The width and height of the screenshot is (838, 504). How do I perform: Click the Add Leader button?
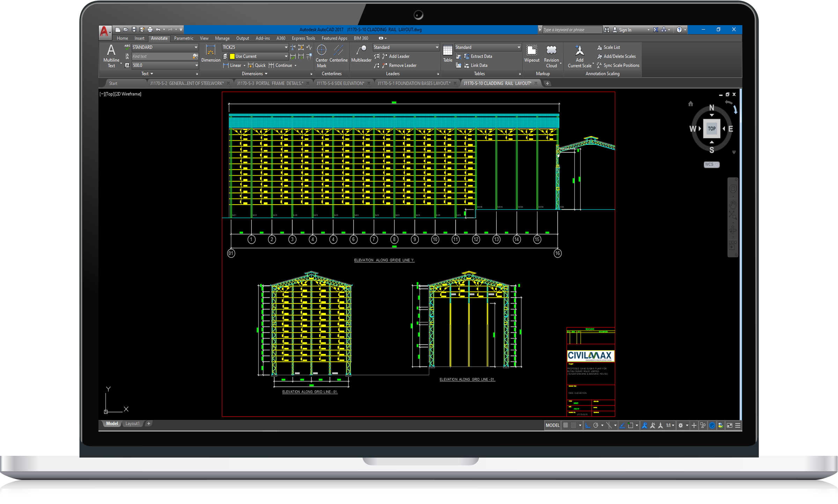399,56
